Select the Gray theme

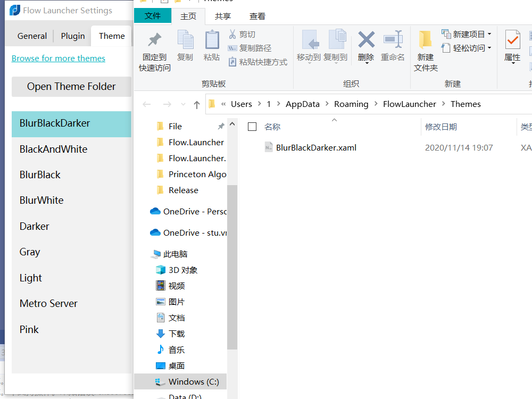point(71,252)
